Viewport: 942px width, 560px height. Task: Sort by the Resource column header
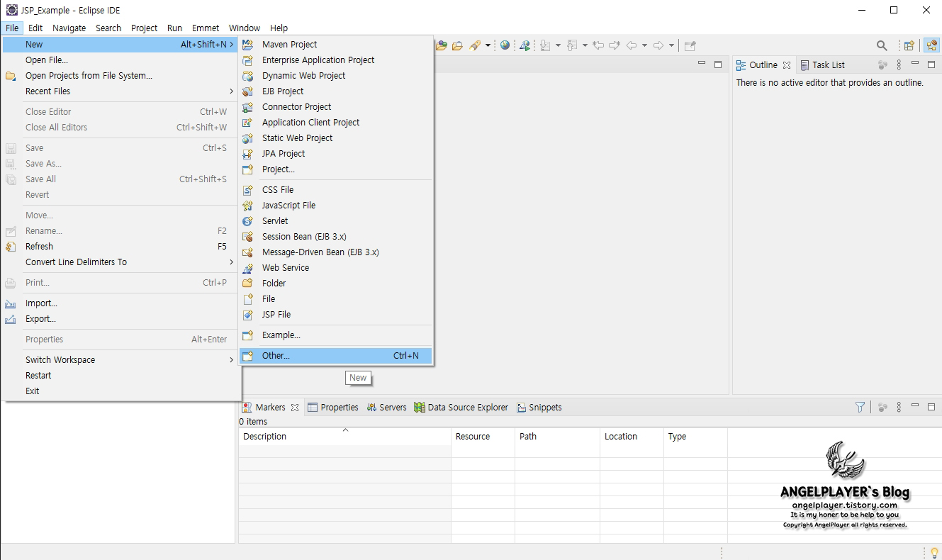coord(483,437)
